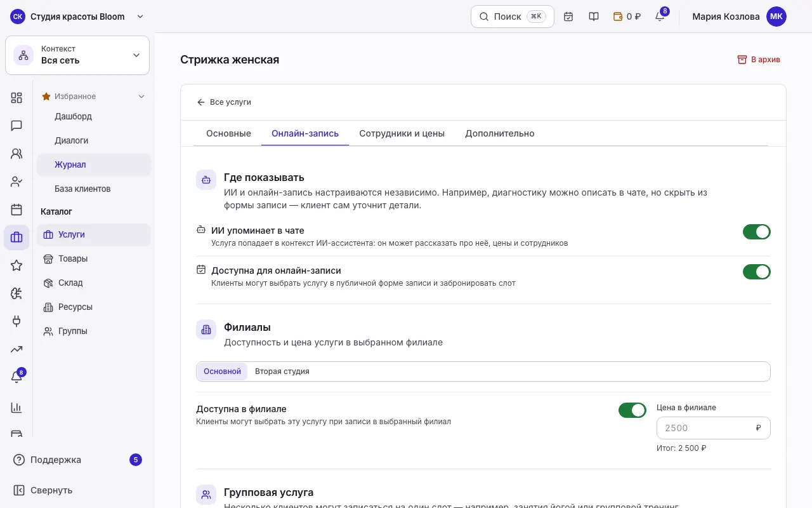Open the 'Контекст: Вся сеть' selector
Viewport: 812px width, 508px height.
[77, 55]
